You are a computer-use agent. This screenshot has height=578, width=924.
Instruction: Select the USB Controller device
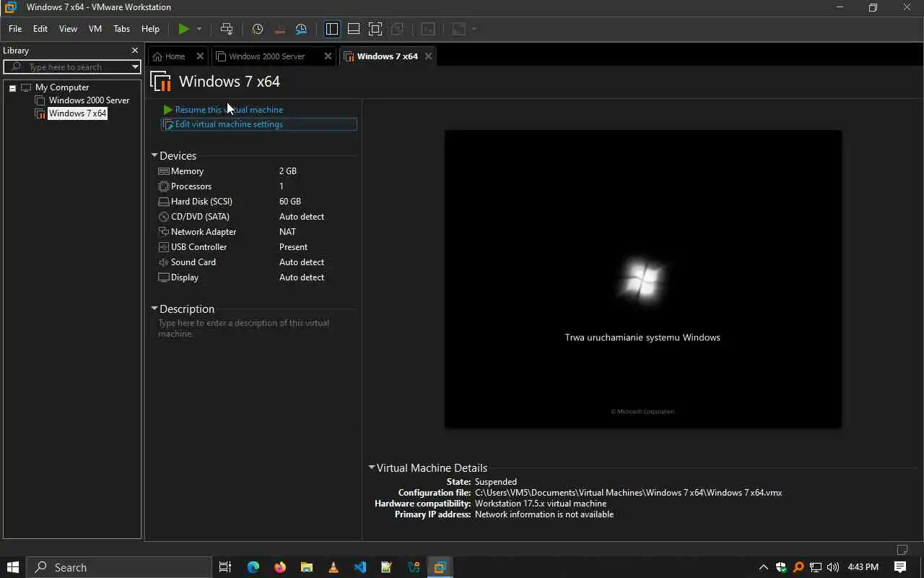(x=256, y=247)
